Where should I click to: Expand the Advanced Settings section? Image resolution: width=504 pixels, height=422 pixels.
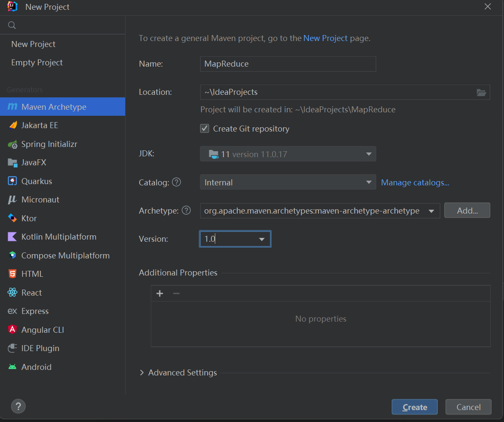(x=142, y=373)
